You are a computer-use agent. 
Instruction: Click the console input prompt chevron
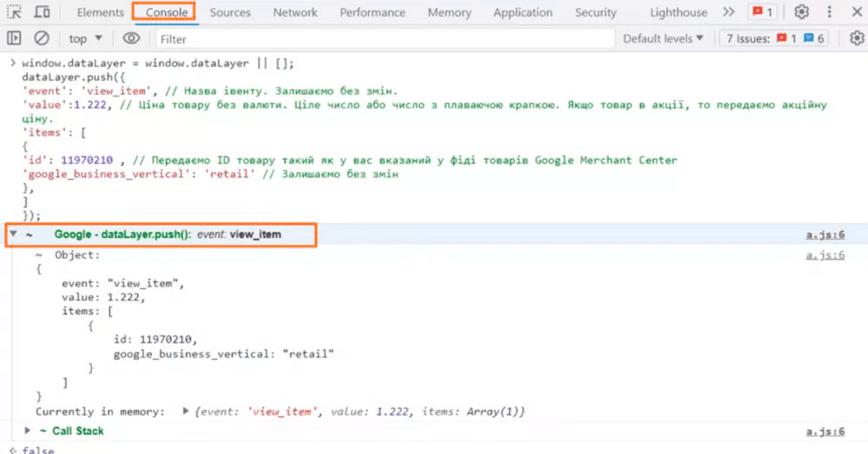pos(13,63)
